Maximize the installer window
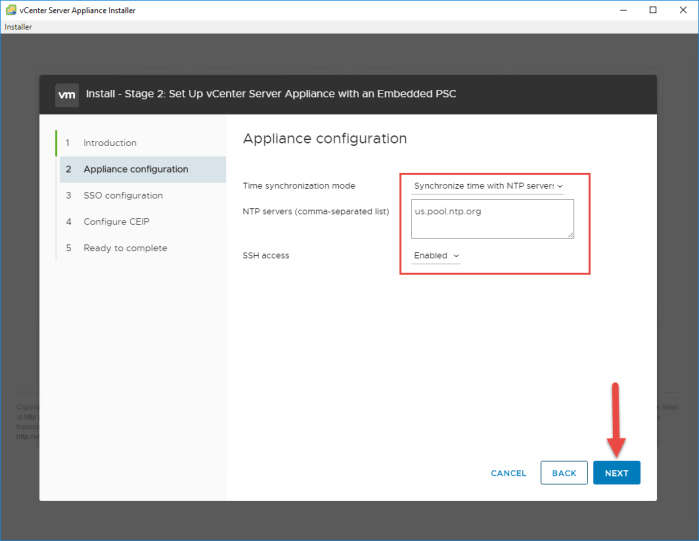 coord(652,9)
